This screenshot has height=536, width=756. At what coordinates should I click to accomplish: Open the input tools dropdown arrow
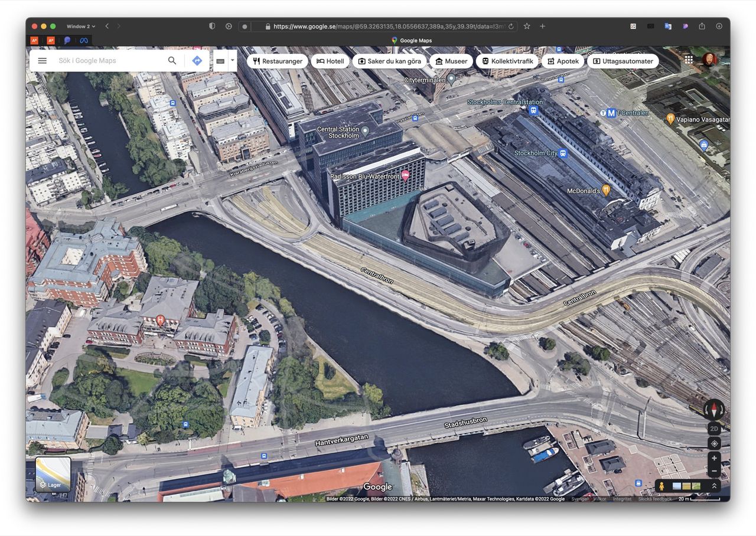pyautogui.click(x=232, y=60)
